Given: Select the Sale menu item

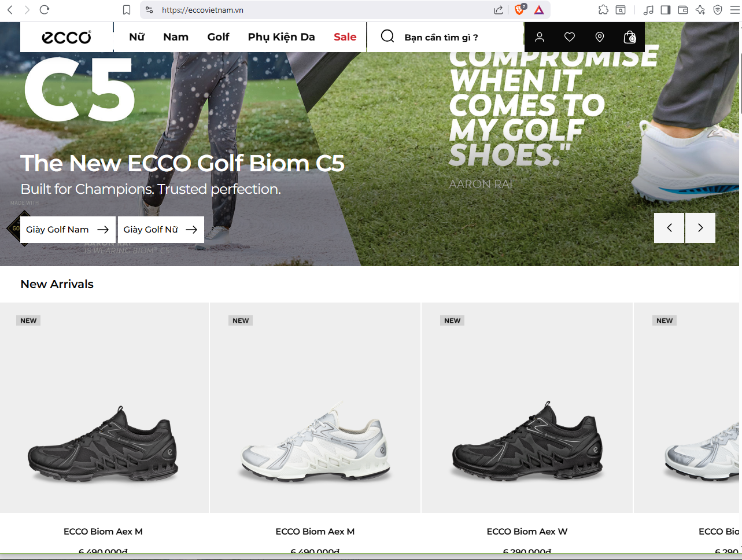Looking at the screenshot, I should (x=345, y=37).
